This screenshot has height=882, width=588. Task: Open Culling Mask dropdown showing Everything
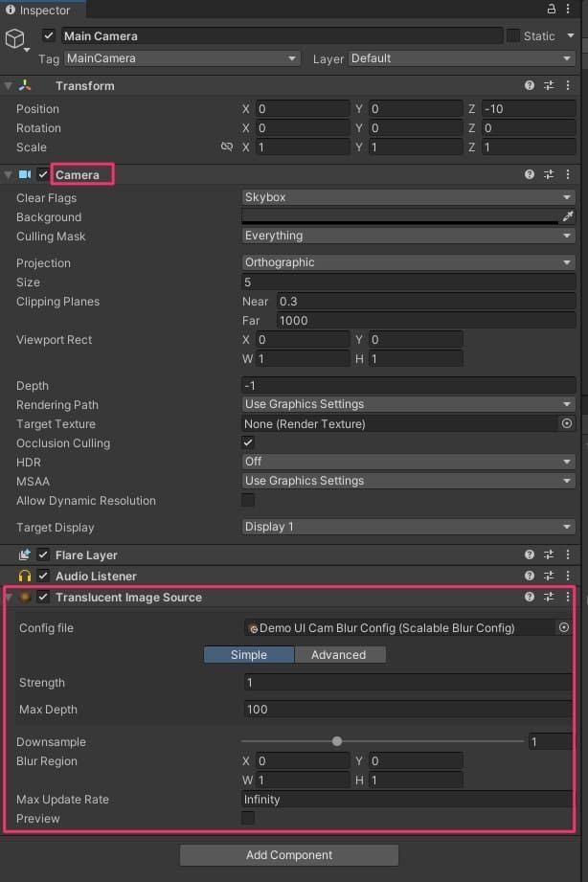coord(409,236)
